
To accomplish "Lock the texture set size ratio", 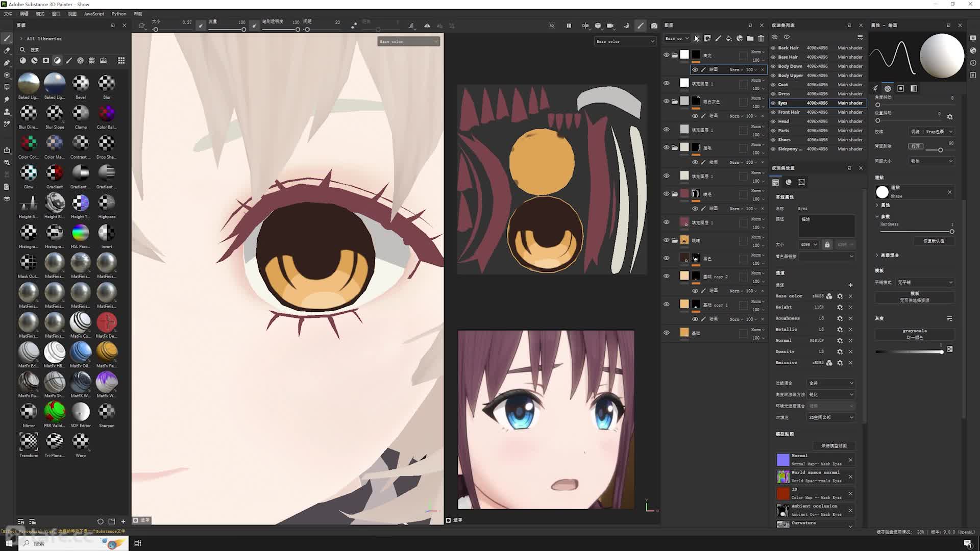I will [827, 244].
